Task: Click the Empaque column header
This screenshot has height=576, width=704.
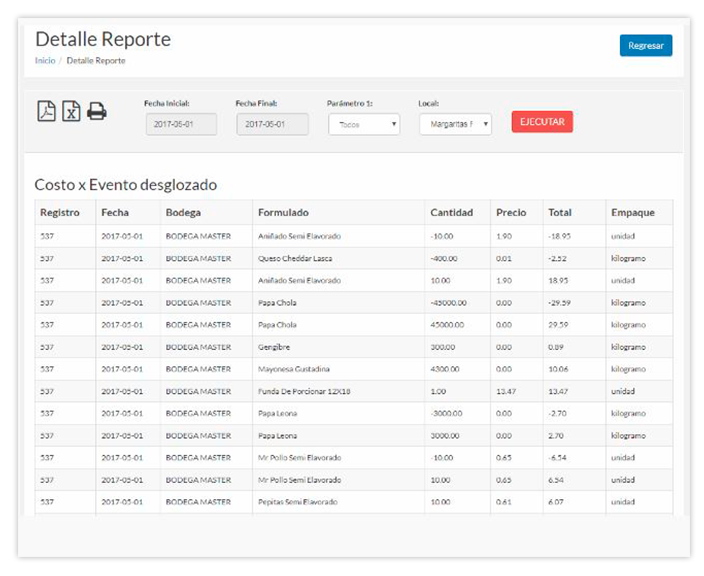Action: tap(632, 213)
